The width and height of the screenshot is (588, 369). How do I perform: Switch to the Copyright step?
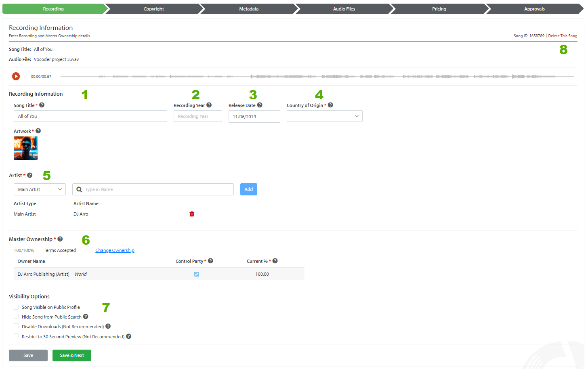coord(154,9)
